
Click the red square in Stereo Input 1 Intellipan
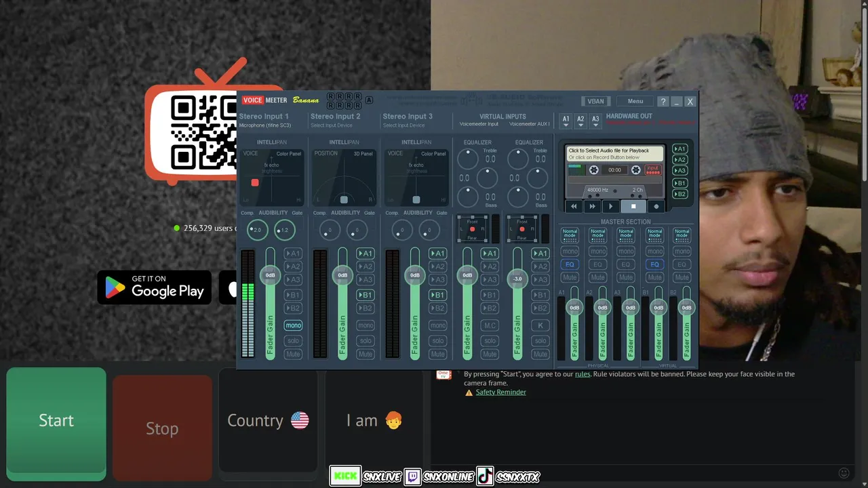[x=255, y=182]
